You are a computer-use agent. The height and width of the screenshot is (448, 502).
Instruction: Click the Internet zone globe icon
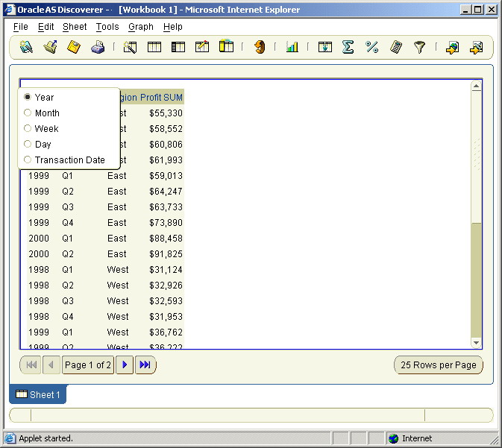point(393,438)
